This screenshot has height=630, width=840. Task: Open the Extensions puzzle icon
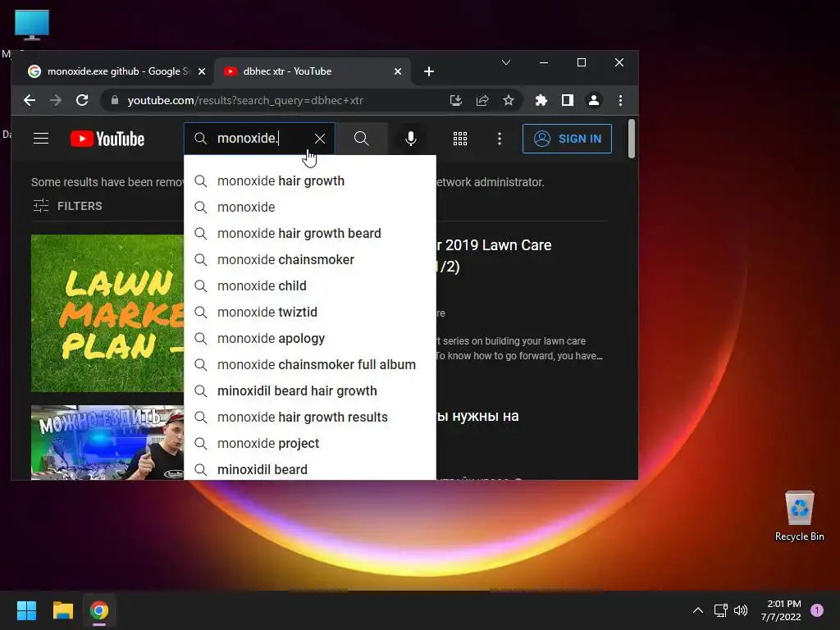click(x=541, y=100)
